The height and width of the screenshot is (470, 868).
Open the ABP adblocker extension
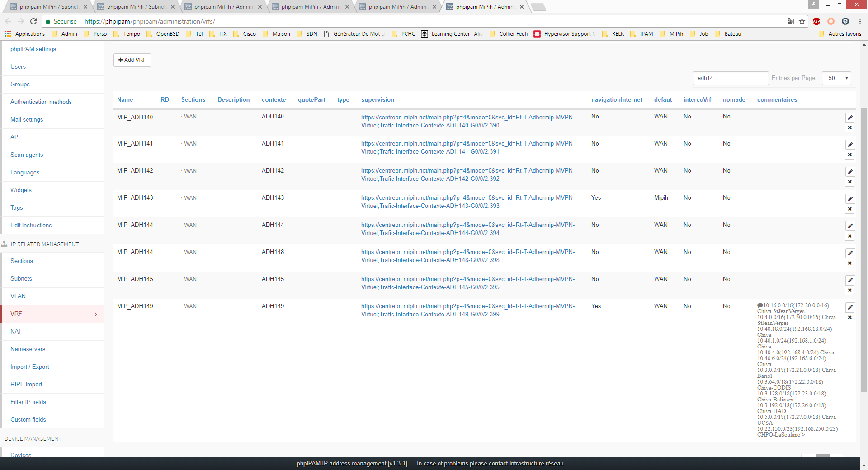[x=816, y=21]
